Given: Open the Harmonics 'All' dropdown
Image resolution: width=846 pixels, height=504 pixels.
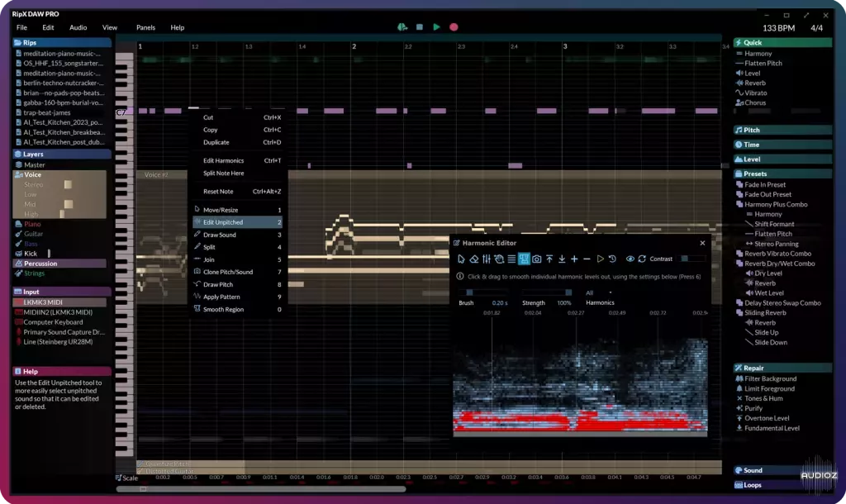Looking at the screenshot, I should 599,292.
